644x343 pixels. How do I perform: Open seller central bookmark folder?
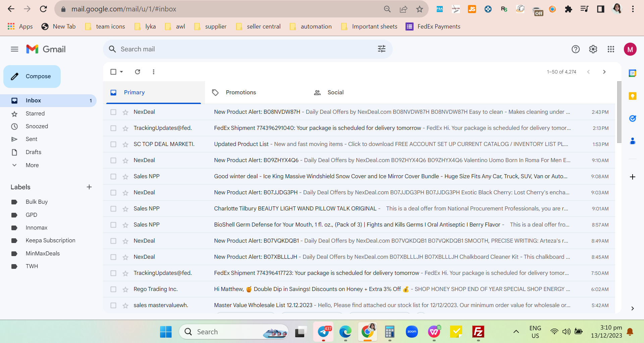[x=258, y=27]
